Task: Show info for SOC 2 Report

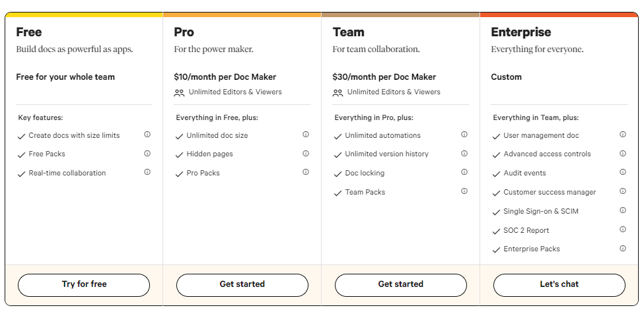Action: (x=623, y=230)
